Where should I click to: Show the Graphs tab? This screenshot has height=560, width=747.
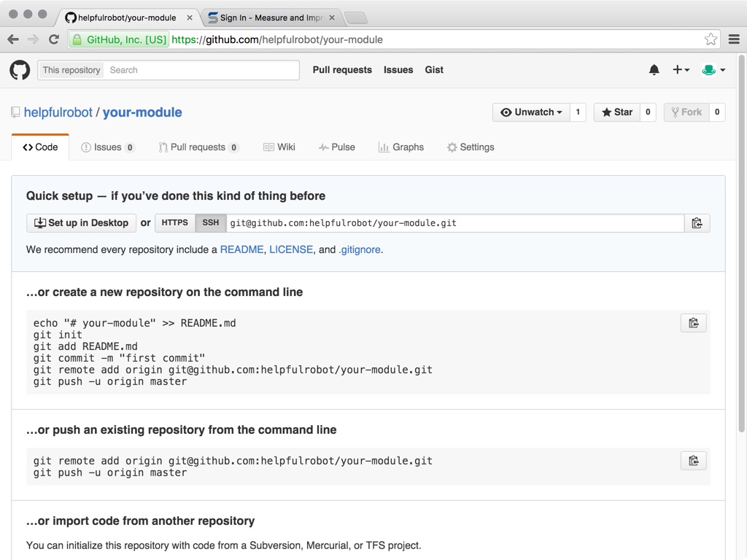(401, 147)
